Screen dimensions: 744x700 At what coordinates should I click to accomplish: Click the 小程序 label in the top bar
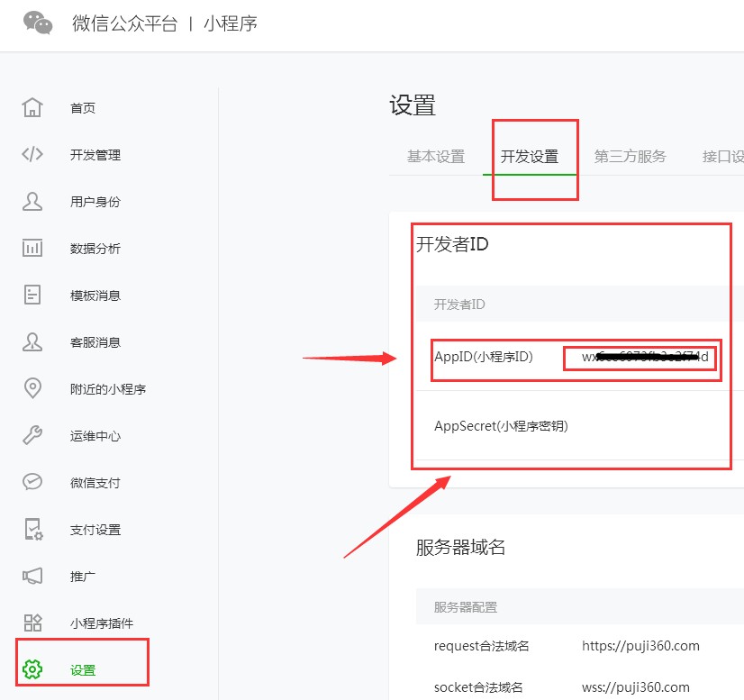(x=231, y=24)
